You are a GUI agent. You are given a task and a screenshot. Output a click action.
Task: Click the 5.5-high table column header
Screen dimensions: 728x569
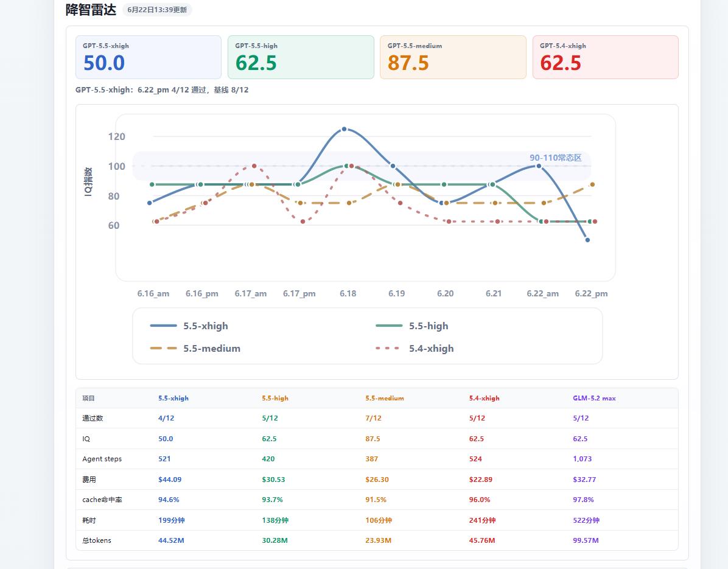[x=275, y=398]
